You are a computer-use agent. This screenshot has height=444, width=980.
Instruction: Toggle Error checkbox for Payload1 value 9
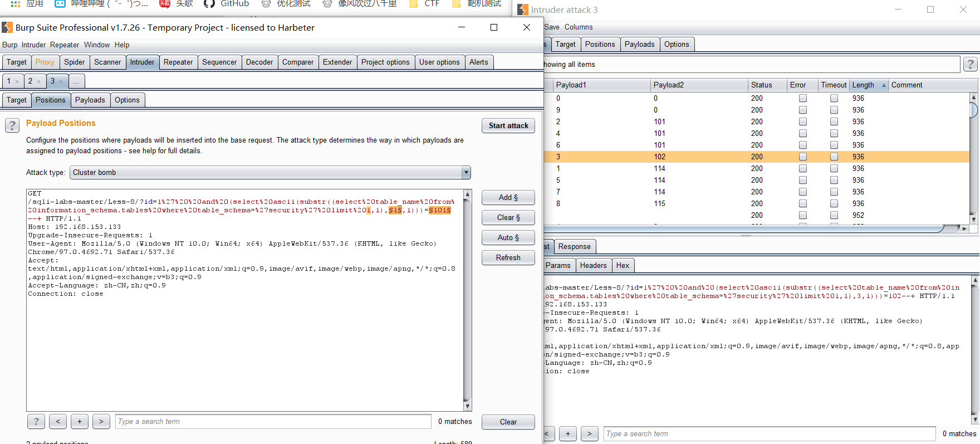tap(802, 110)
